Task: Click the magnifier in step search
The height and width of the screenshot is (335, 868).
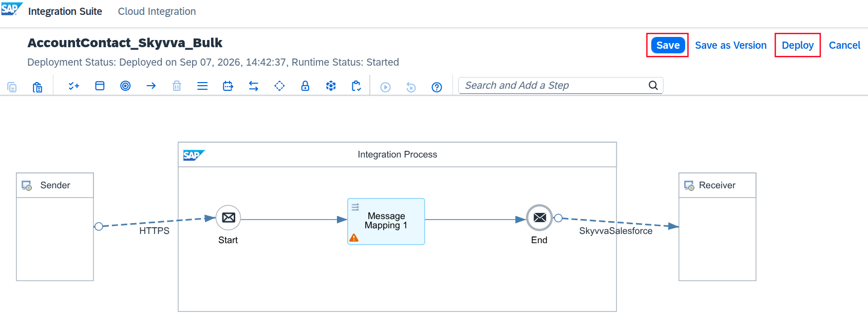Action: 653,85
